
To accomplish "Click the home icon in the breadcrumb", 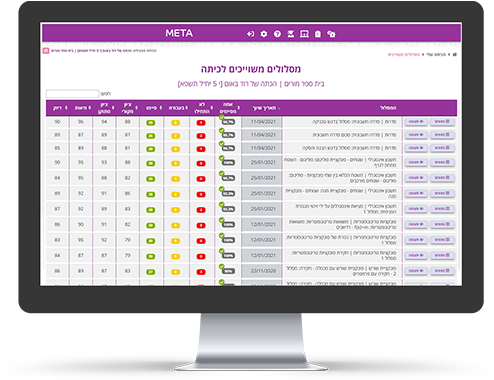I will click(x=455, y=54).
